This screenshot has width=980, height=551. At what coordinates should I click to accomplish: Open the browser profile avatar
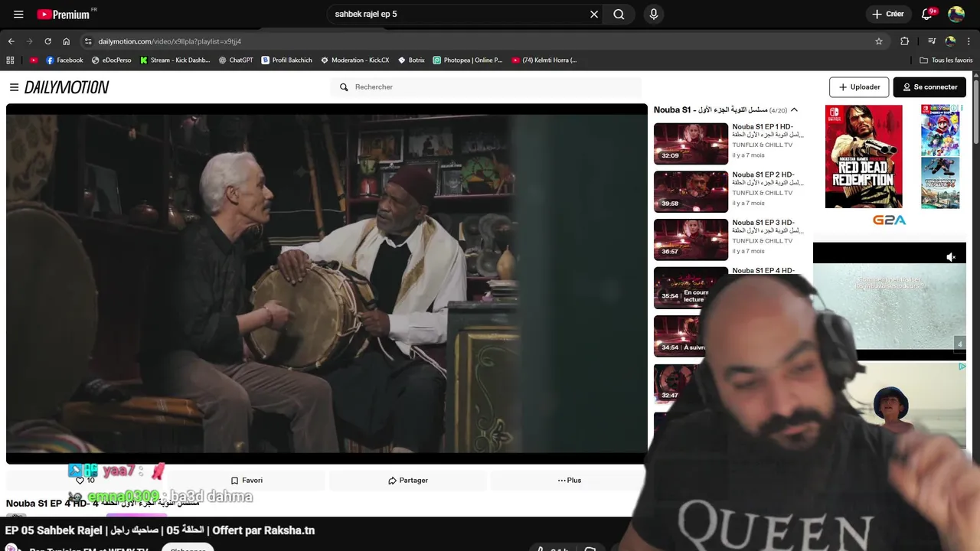point(950,41)
